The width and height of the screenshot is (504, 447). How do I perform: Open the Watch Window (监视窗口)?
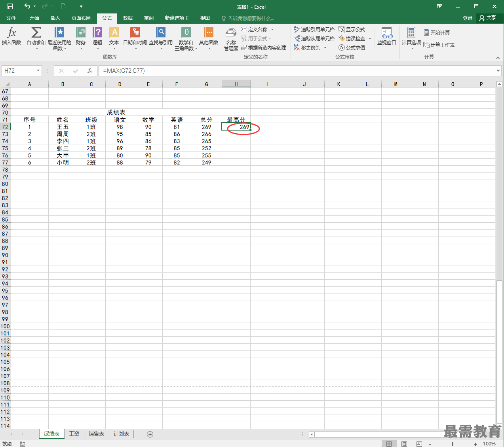pos(387,36)
